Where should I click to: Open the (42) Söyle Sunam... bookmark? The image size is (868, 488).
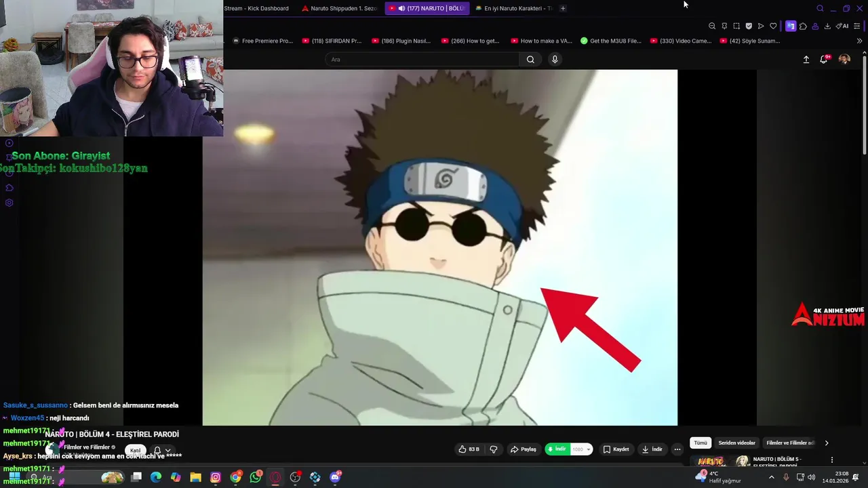click(x=750, y=41)
